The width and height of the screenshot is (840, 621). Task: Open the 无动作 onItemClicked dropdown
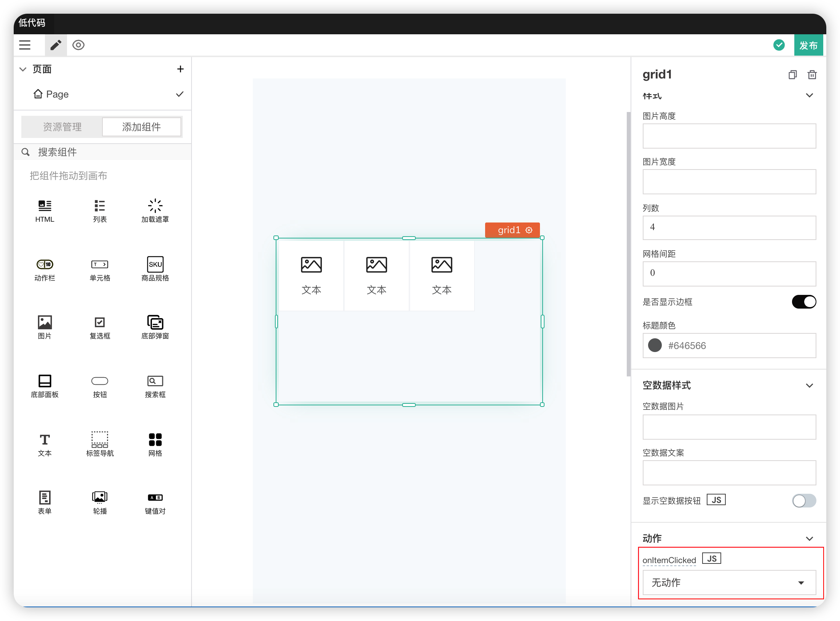pos(729,583)
